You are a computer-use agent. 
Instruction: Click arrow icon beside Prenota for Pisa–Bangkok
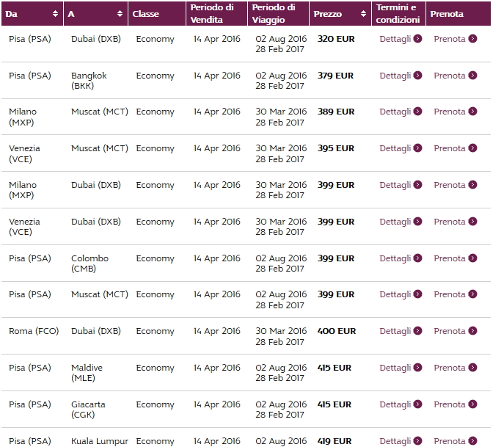click(472, 76)
